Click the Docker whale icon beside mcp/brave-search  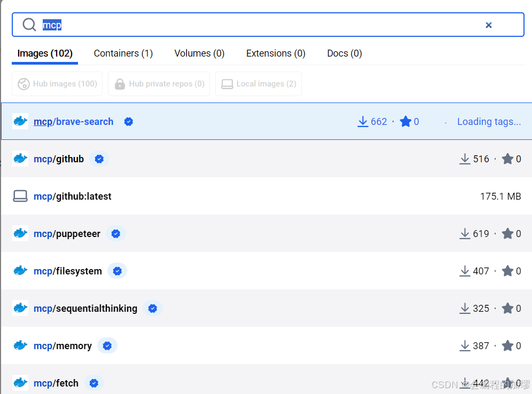[x=20, y=121]
